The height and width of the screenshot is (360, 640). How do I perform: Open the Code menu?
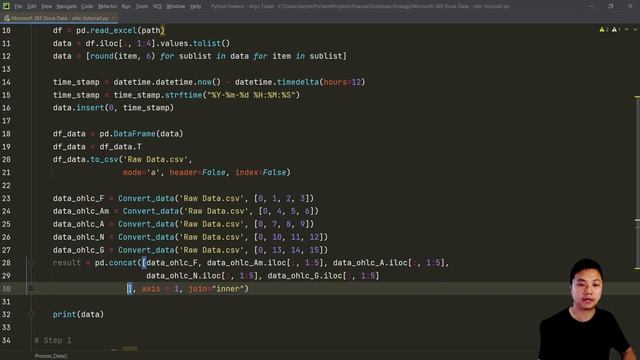(87, 7)
